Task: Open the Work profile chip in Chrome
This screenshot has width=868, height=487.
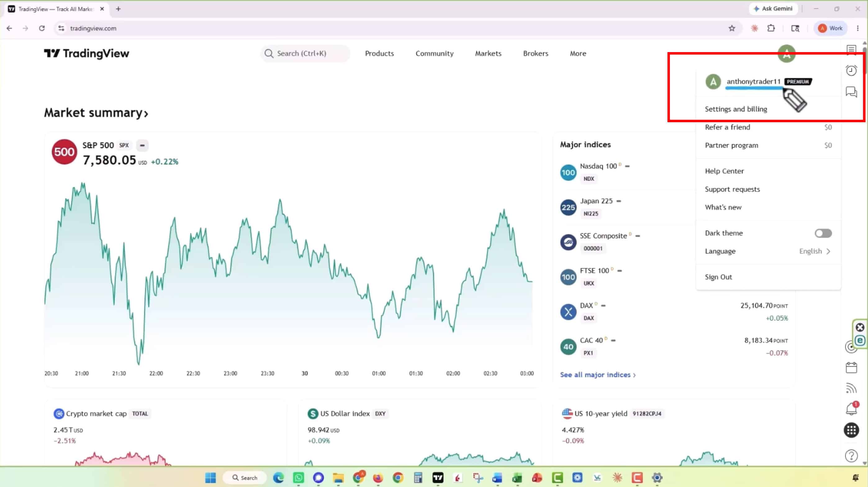Action: pyautogui.click(x=830, y=28)
